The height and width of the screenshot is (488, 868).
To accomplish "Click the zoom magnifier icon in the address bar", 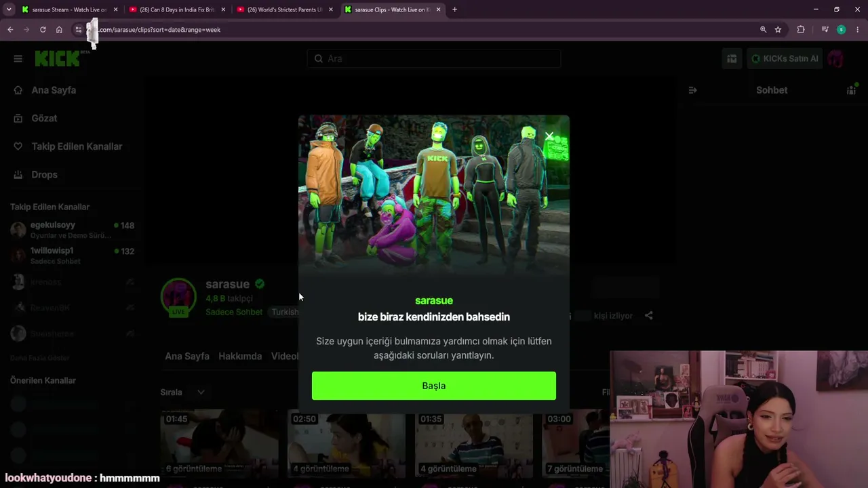I will click(x=764, y=30).
